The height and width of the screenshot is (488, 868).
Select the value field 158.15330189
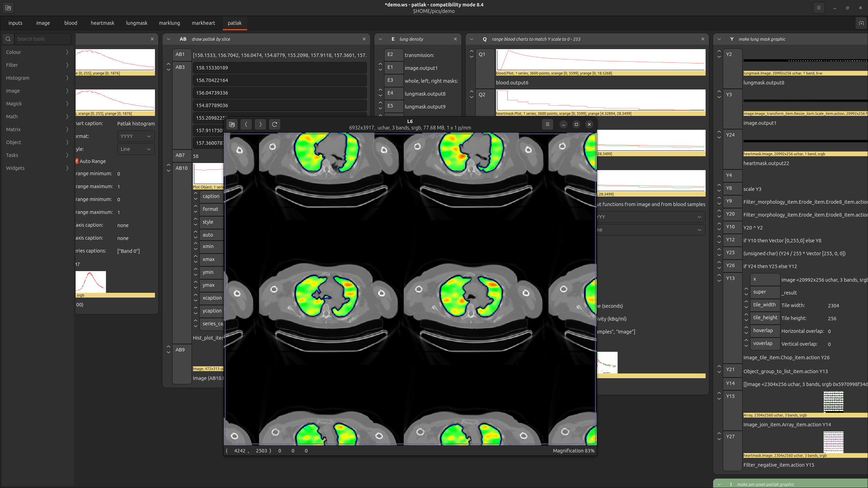(280, 68)
